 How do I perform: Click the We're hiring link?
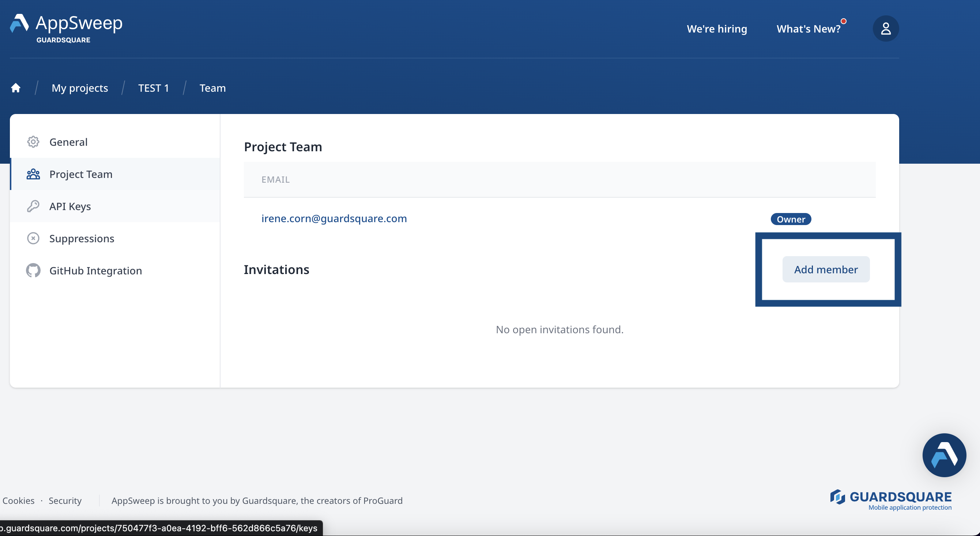pyautogui.click(x=717, y=29)
